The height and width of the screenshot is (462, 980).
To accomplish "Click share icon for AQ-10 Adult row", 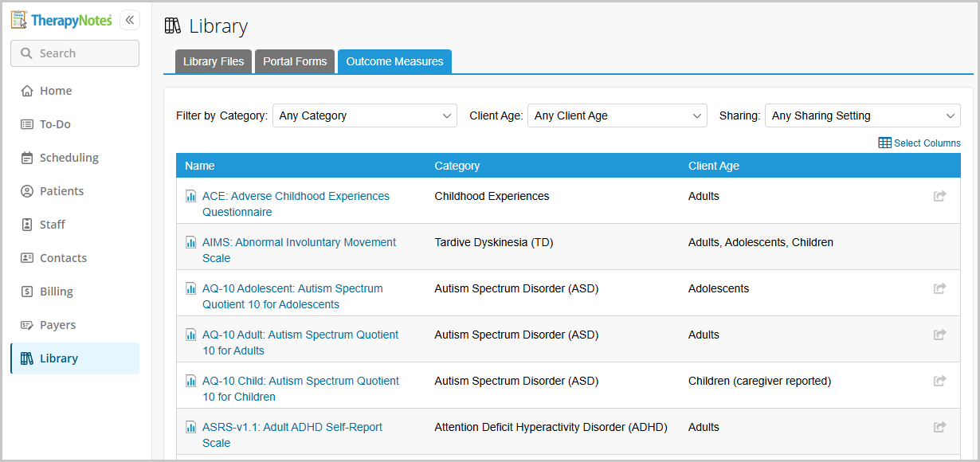I will pyautogui.click(x=939, y=335).
